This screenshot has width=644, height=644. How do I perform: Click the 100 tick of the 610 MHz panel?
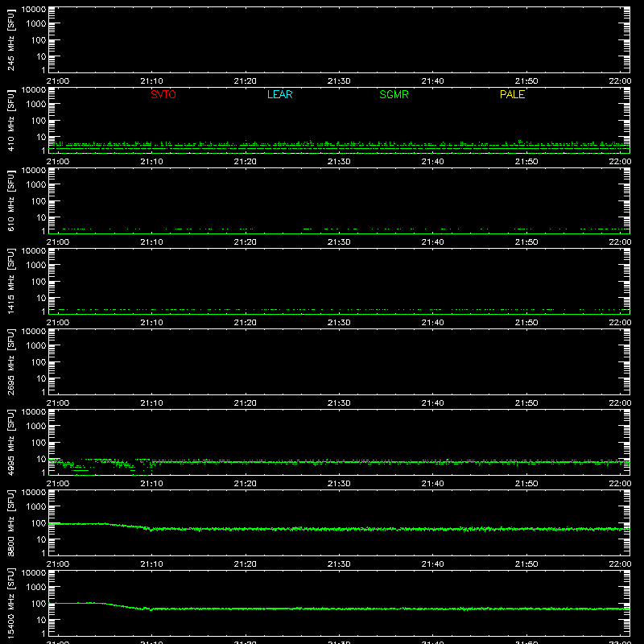39,201
